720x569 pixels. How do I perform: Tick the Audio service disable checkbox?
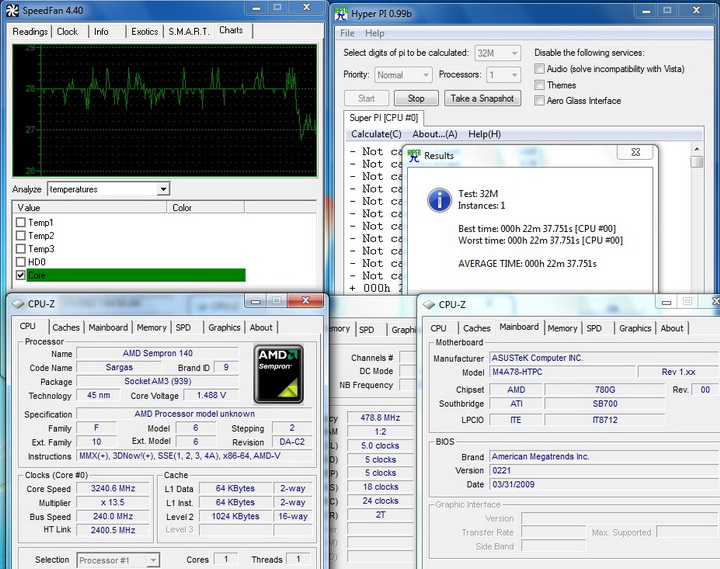point(540,69)
